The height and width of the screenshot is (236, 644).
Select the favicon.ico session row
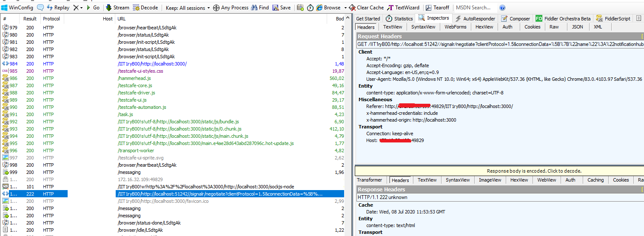173,201
